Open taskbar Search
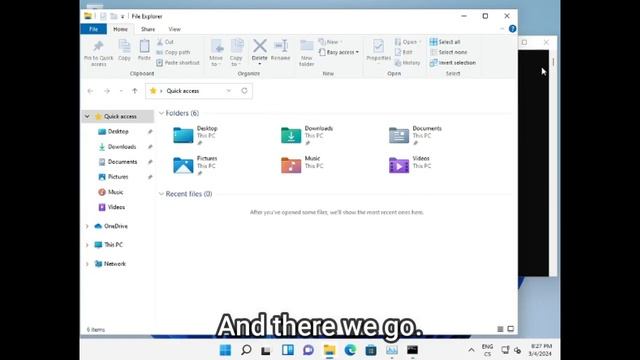The image size is (640, 360). (x=246, y=350)
